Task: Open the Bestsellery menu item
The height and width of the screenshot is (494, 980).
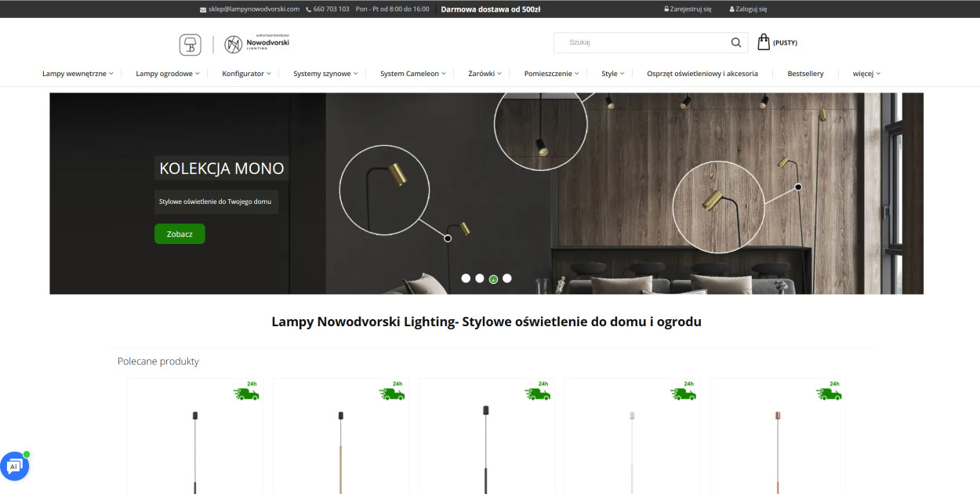Action: click(805, 74)
